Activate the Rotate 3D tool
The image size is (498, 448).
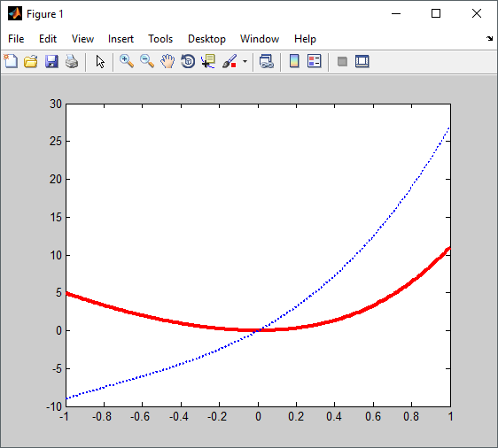pos(188,61)
